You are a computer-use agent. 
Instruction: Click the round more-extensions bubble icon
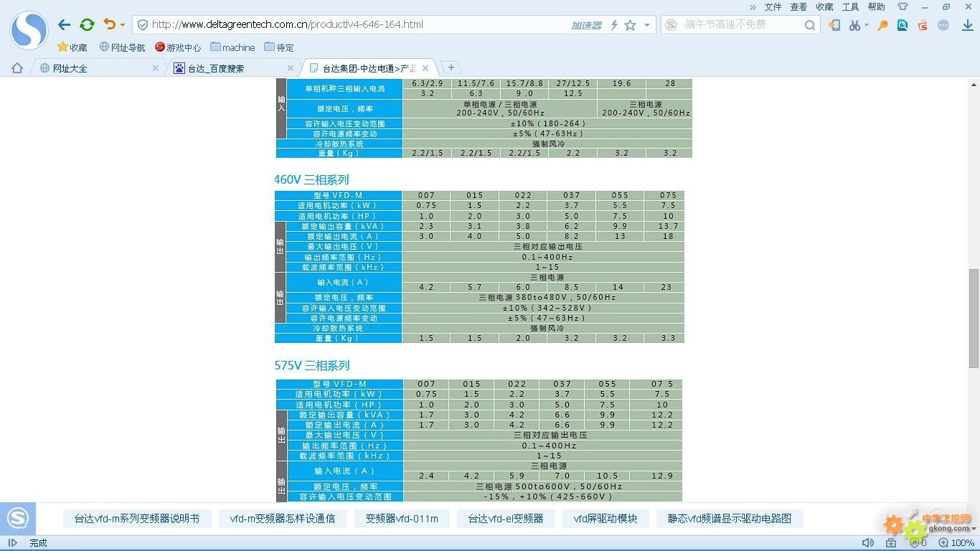point(943,25)
